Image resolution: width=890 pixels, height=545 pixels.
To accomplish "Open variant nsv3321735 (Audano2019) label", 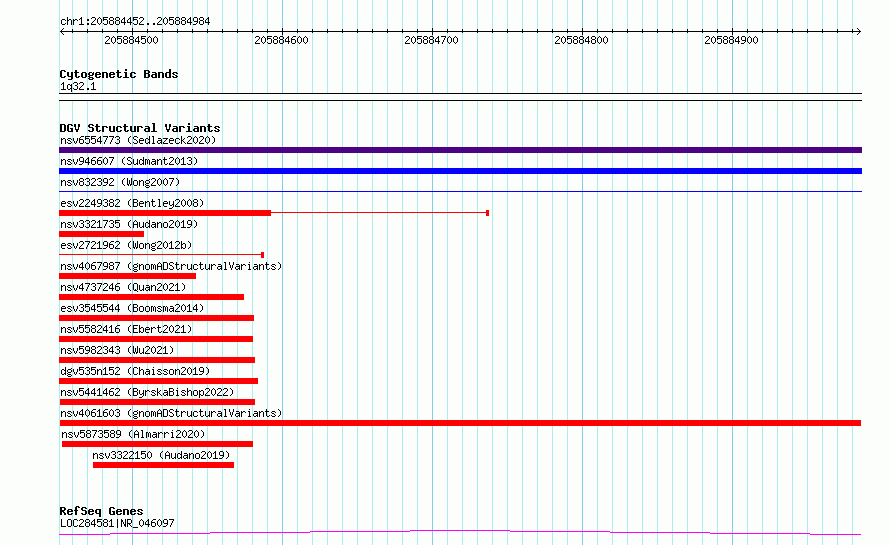I will pyautogui.click(x=129, y=224).
